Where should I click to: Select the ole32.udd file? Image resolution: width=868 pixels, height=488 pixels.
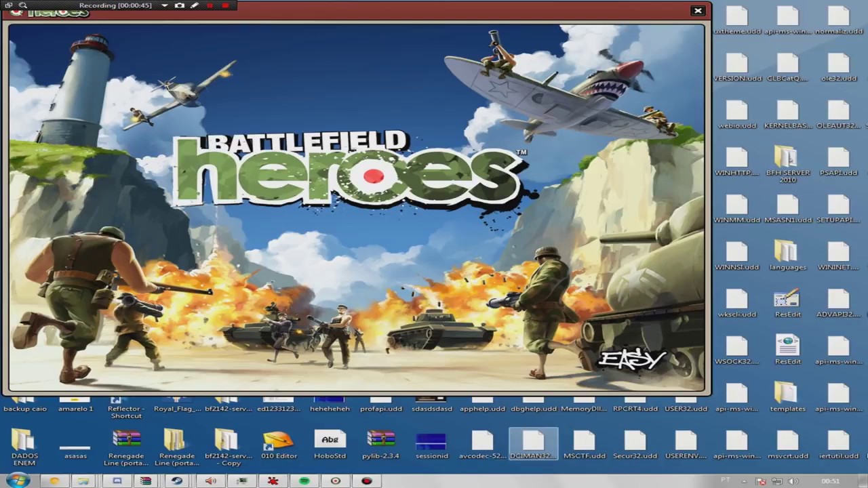838,68
